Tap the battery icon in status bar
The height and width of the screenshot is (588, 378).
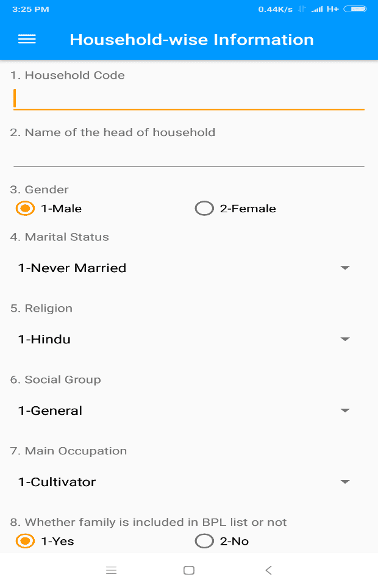point(355,9)
